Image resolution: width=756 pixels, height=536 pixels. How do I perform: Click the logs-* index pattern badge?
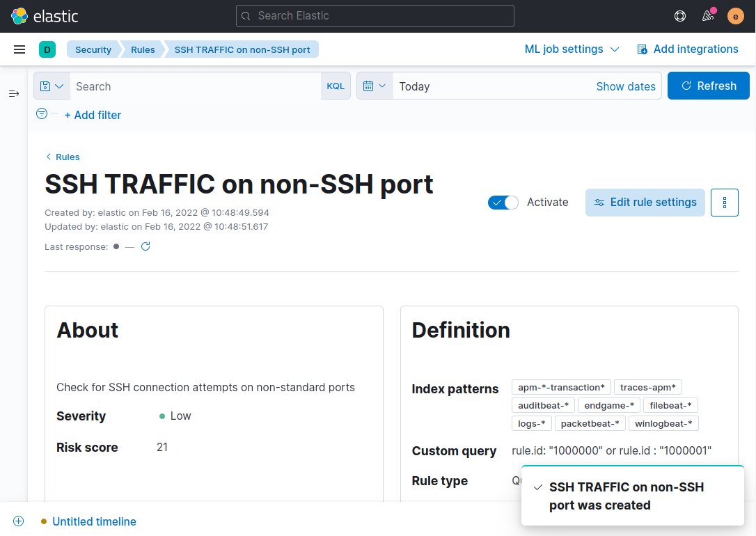pyautogui.click(x=531, y=424)
